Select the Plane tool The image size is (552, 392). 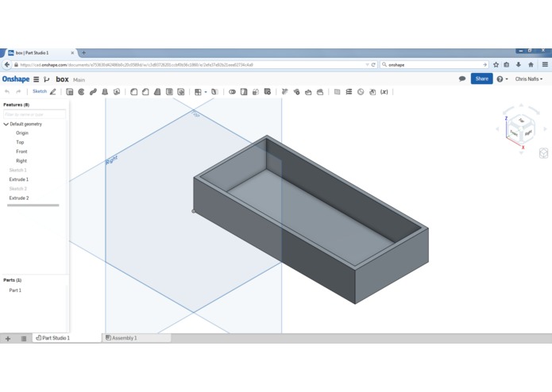(337, 92)
